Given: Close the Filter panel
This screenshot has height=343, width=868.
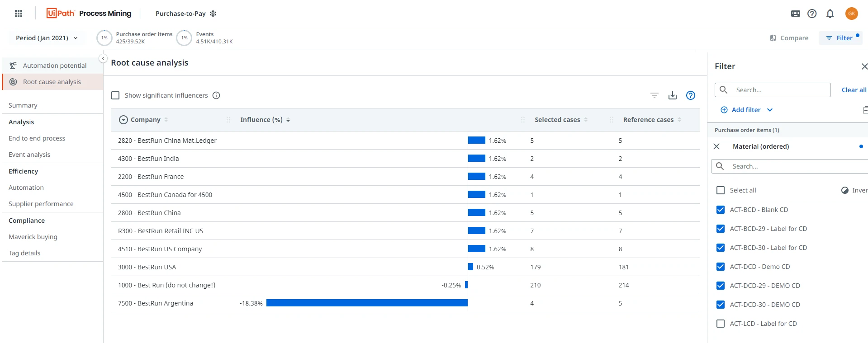Looking at the screenshot, I should (864, 66).
